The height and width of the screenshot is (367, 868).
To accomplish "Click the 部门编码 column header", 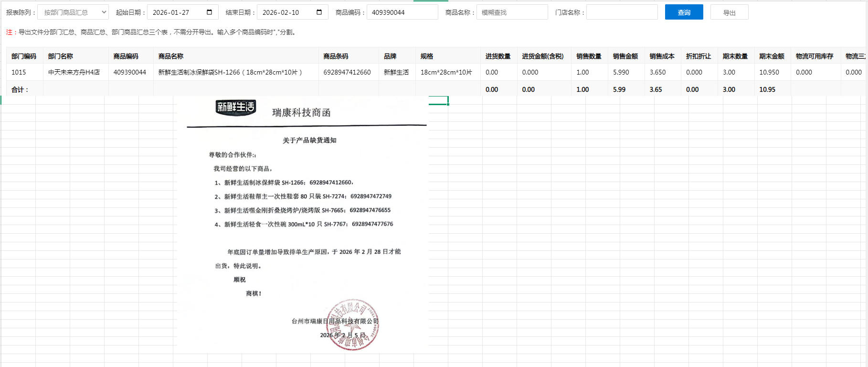I will (x=24, y=56).
